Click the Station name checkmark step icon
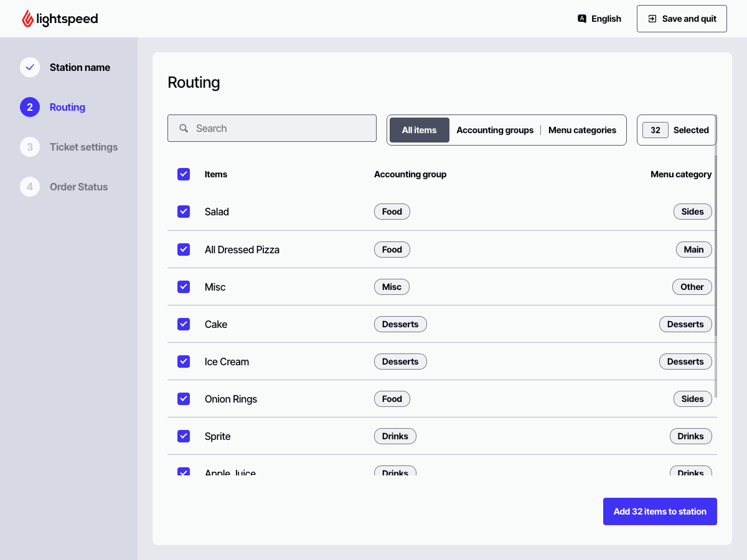 [x=30, y=67]
